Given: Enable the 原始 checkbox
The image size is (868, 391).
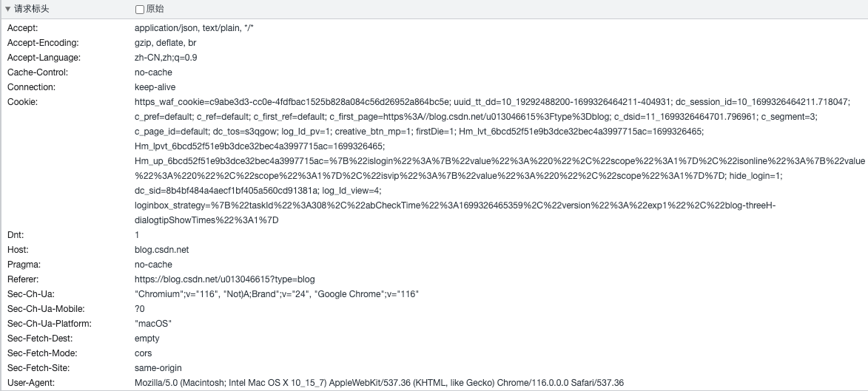Looking at the screenshot, I should (x=140, y=10).
